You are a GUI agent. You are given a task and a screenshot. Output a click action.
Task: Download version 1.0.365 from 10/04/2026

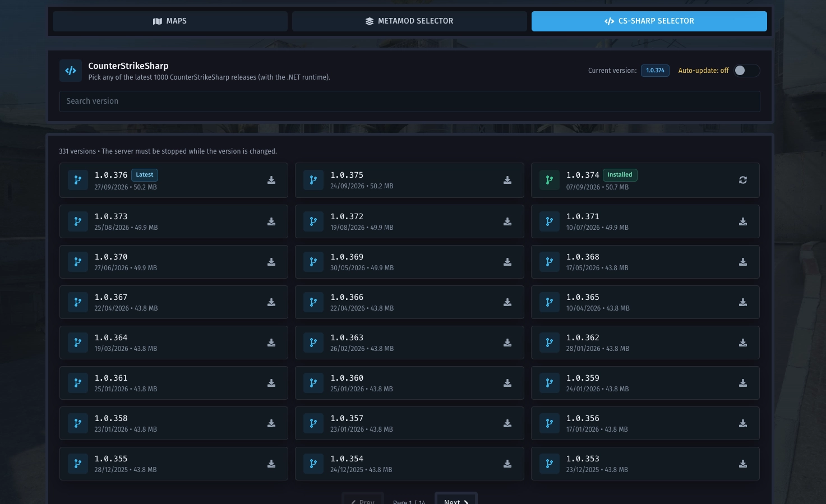(743, 302)
